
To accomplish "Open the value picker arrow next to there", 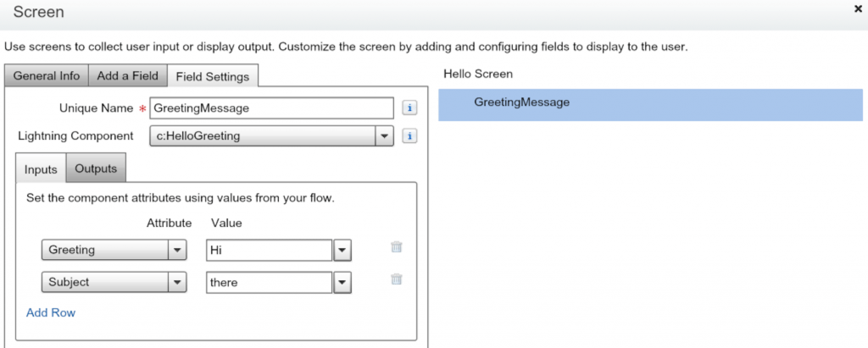I will tap(342, 283).
